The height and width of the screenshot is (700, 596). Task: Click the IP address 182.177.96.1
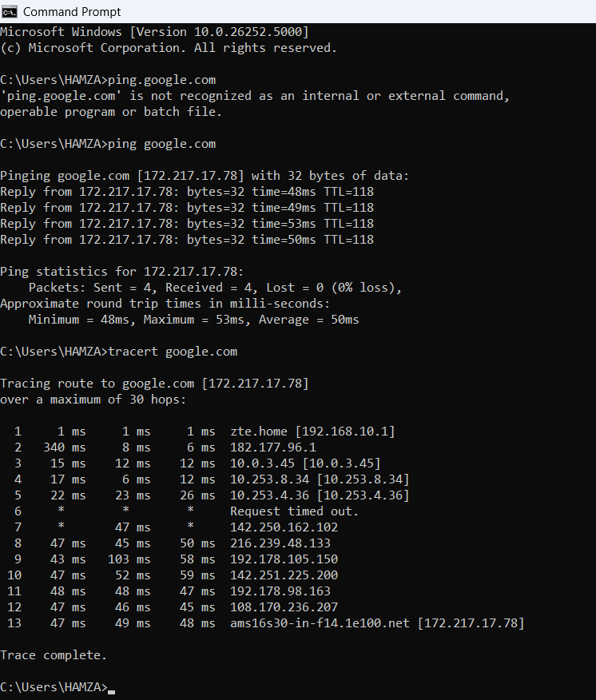click(272, 447)
